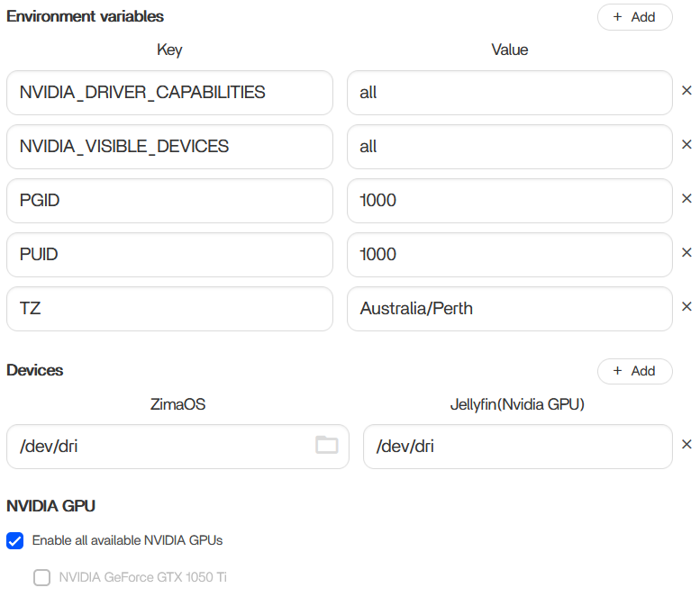This screenshot has width=700, height=606.
Task: Click the PGID value field showing 1000
Action: [x=509, y=201]
